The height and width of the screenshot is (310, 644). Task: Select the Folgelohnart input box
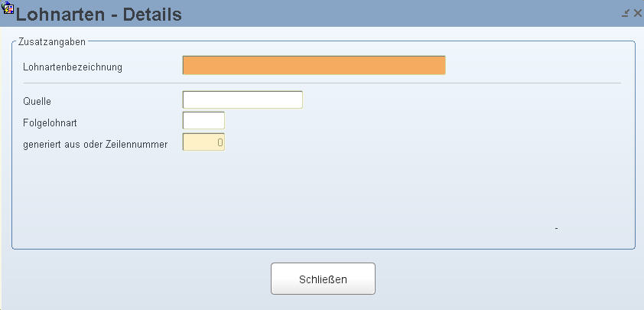pyautogui.click(x=203, y=121)
